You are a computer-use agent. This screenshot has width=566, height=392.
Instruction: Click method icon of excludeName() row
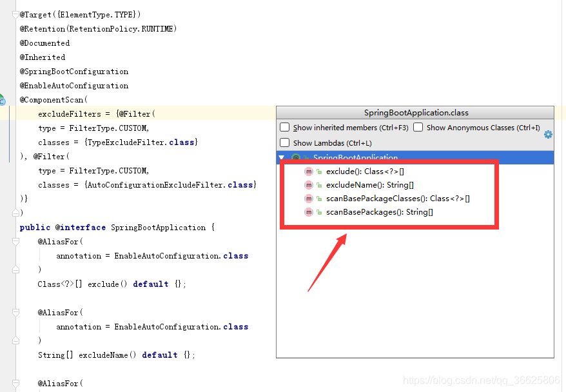coord(309,185)
